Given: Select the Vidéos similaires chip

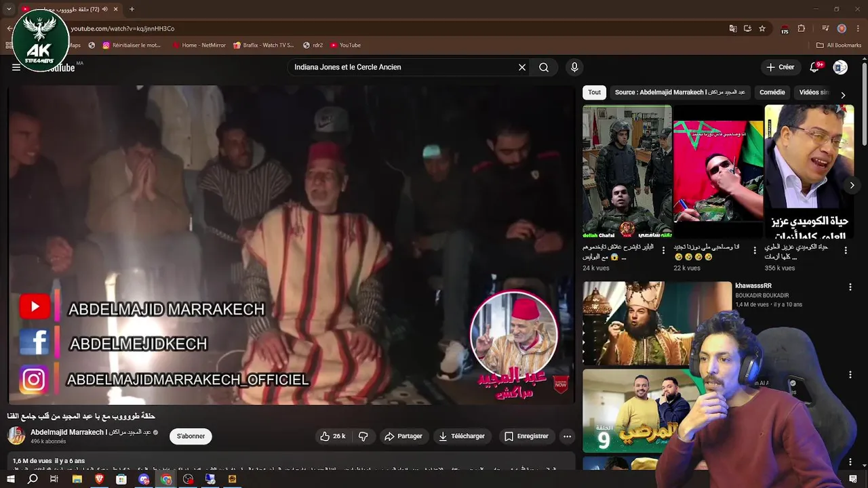Looking at the screenshot, I should [814, 92].
